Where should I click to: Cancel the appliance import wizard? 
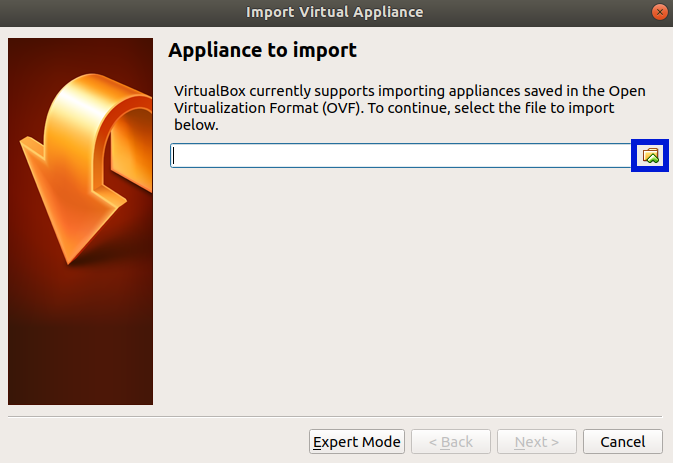622,442
